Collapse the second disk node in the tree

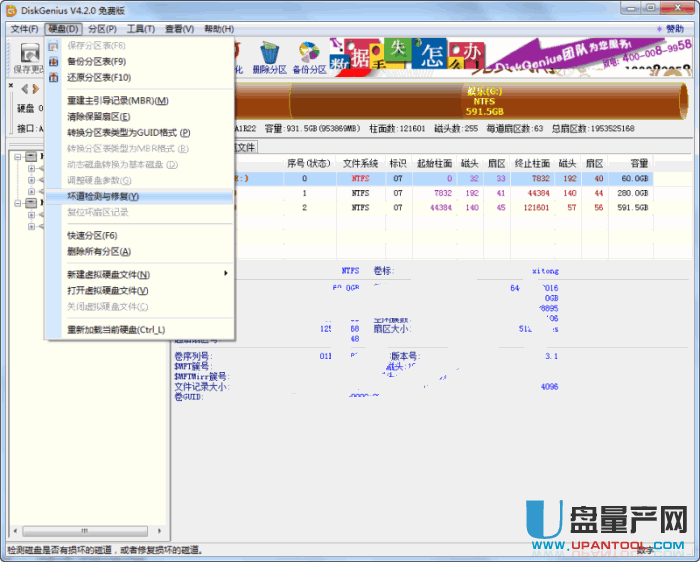coord(17,204)
